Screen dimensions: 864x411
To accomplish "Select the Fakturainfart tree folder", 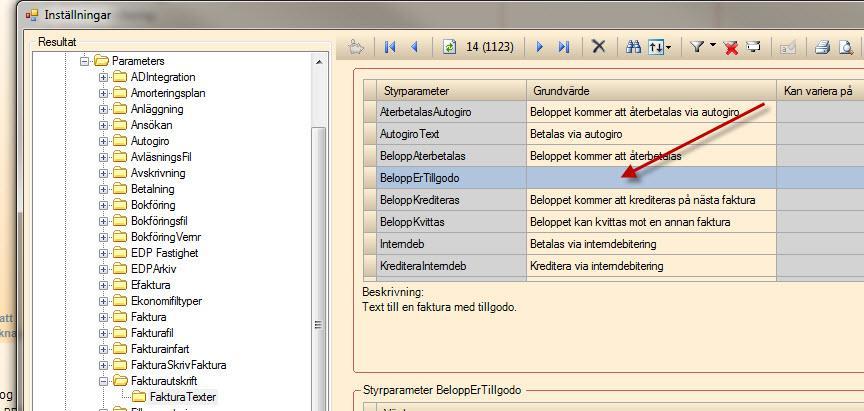I will [160, 349].
